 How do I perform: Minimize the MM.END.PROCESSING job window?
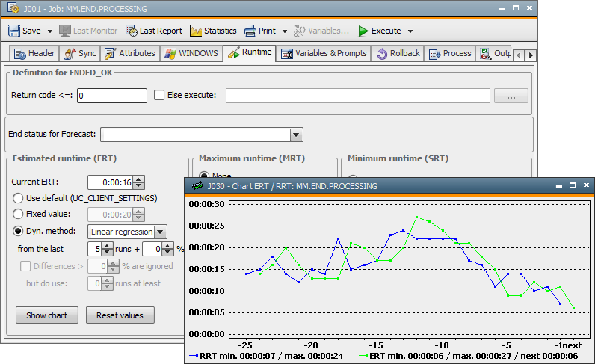[502, 8]
